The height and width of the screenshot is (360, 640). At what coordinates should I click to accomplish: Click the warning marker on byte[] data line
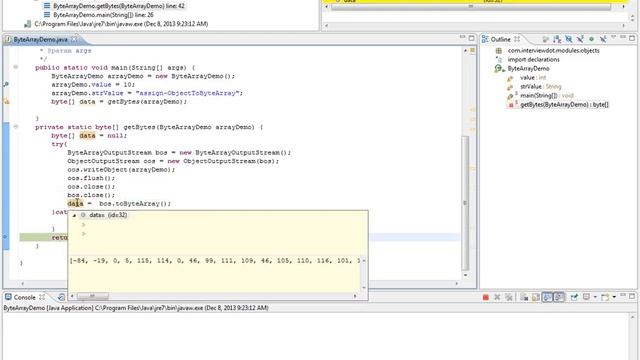pyautogui.click(x=6, y=101)
